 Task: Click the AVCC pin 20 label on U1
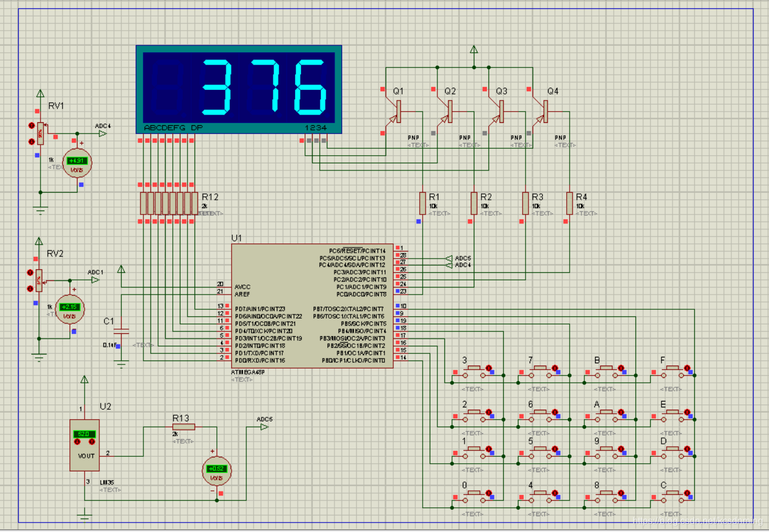click(242, 286)
